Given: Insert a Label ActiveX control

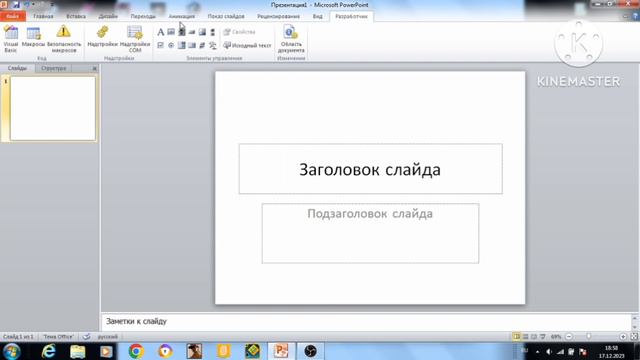Looking at the screenshot, I should [x=160, y=32].
